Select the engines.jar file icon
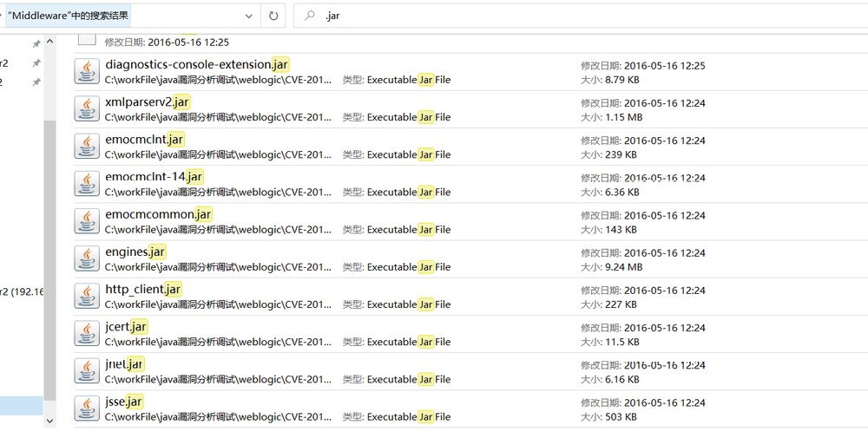Image resolution: width=868 pixels, height=438 pixels. (87, 258)
